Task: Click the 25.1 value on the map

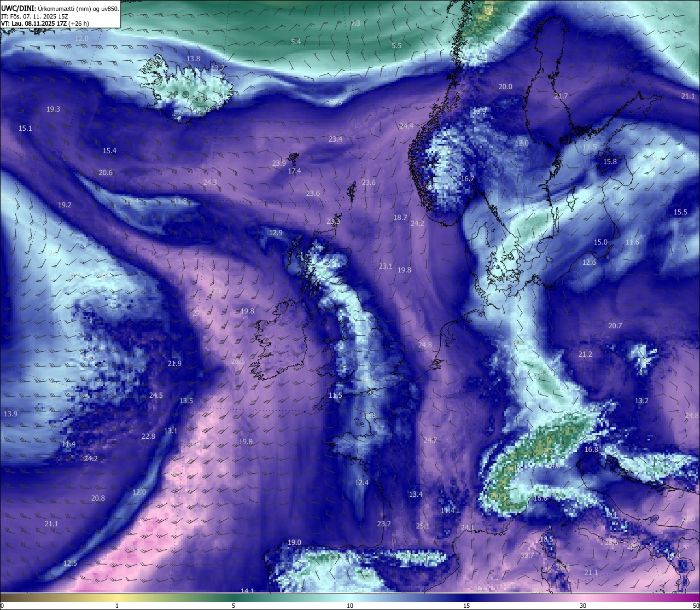Action: pyautogui.click(x=423, y=526)
